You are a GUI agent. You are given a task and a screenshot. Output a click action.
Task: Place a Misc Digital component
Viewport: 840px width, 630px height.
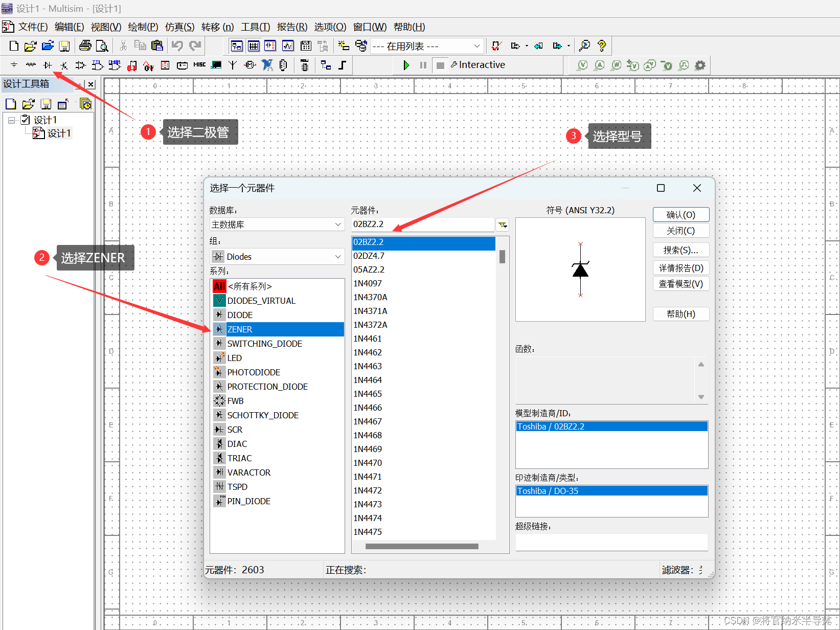point(132,65)
